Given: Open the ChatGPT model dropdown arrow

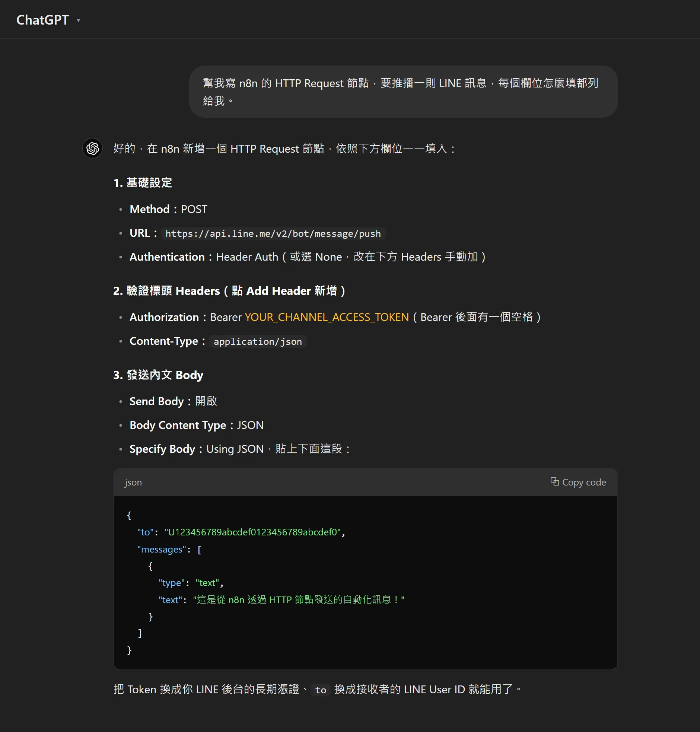Looking at the screenshot, I should pos(78,20).
